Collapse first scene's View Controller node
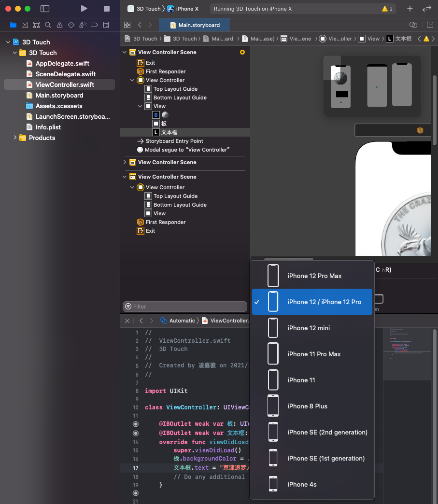438x504 pixels. (x=132, y=80)
